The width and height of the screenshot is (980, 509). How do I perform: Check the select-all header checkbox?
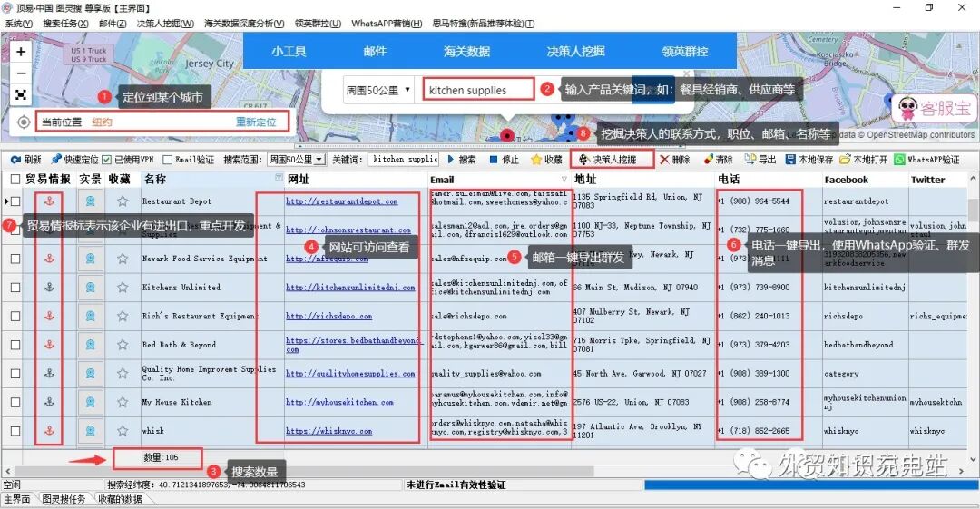coord(15,180)
